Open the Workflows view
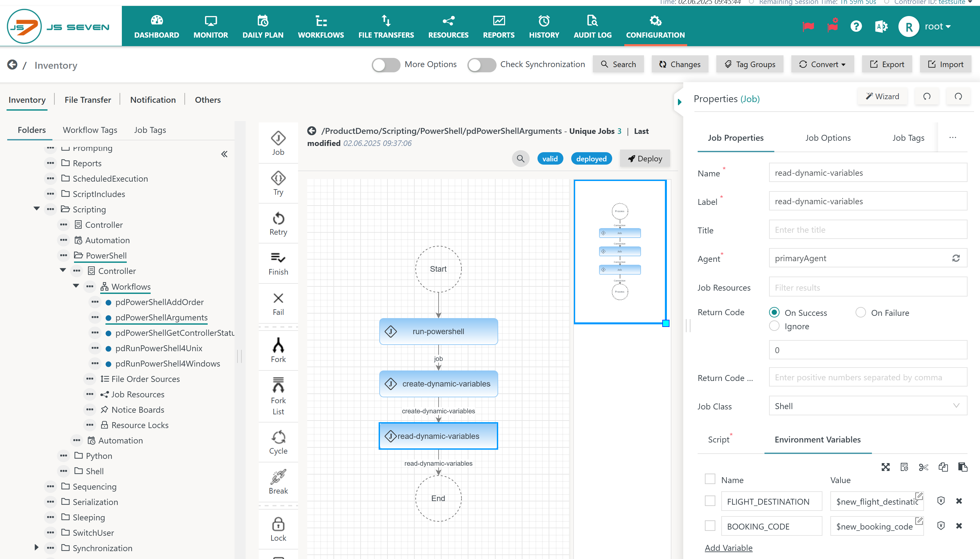 [x=321, y=27]
